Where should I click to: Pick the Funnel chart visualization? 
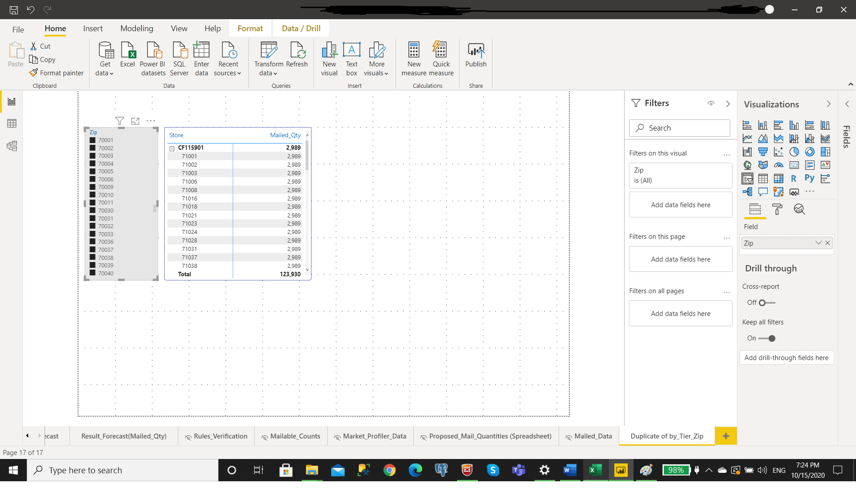[x=763, y=152]
